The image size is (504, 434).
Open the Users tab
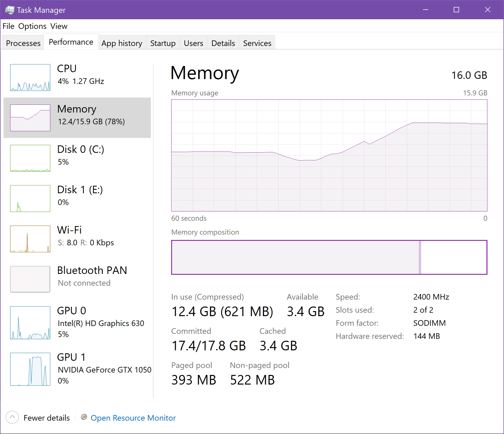click(x=193, y=43)
